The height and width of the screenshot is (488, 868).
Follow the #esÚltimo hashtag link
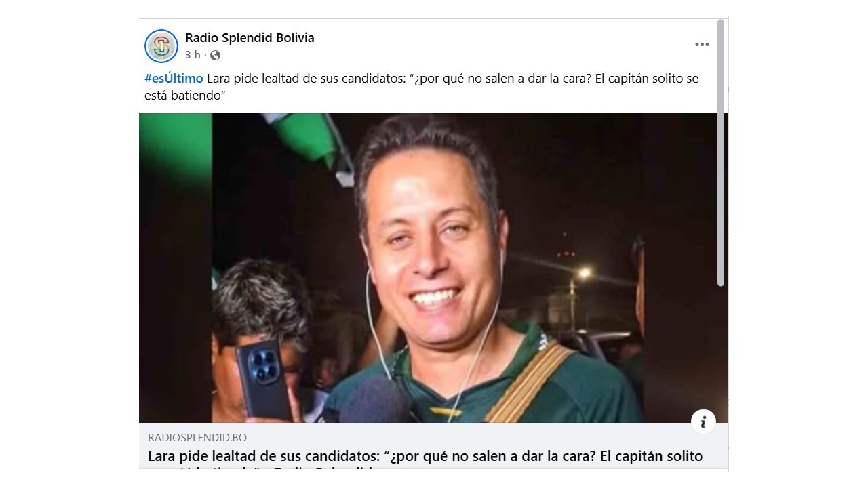tap(174, 79)
